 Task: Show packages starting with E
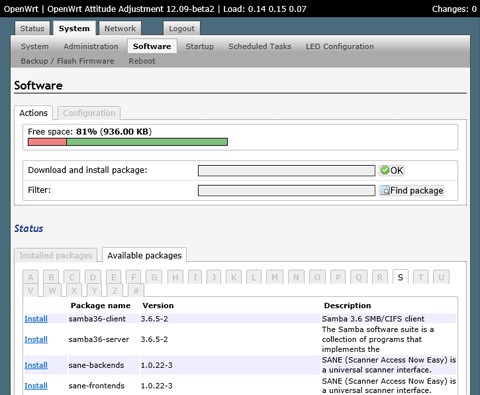(114, 277)
